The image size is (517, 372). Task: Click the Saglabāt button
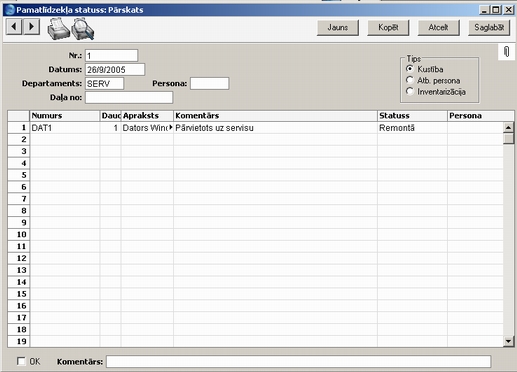tap(489, 27)
